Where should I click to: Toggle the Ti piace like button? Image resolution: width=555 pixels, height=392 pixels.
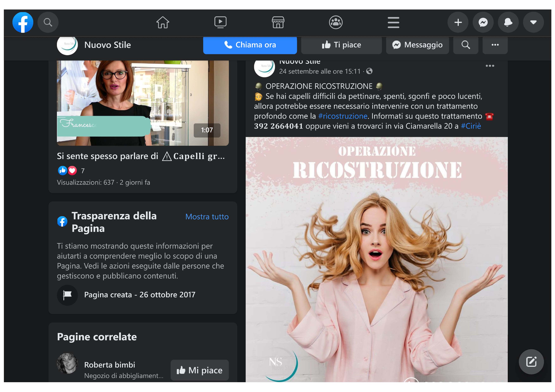click(x=341, y=45)
